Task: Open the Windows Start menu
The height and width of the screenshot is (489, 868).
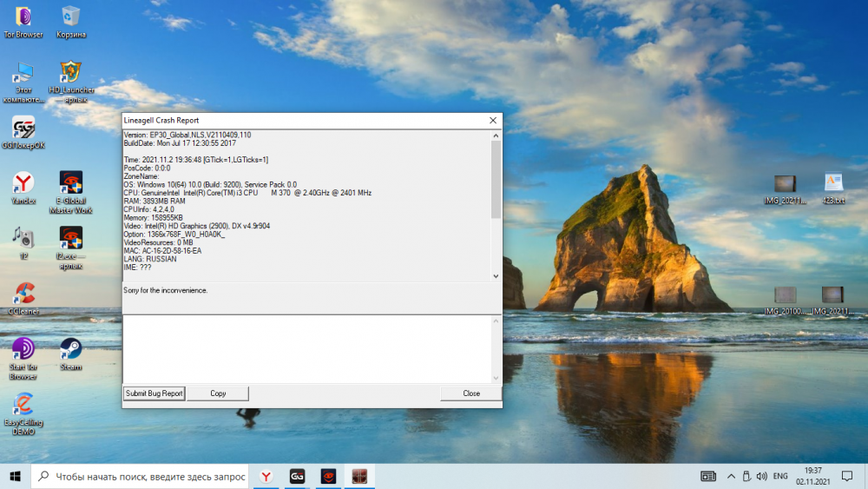Action: 16,476
